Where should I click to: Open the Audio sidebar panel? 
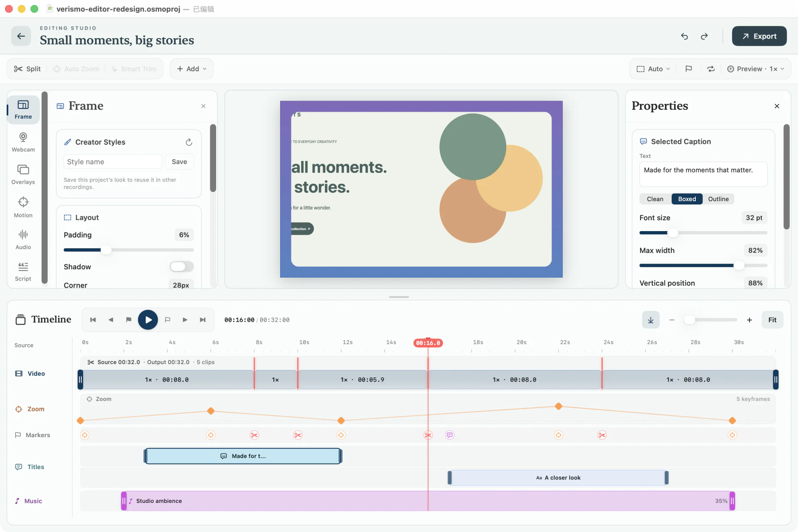coord(23,240)
